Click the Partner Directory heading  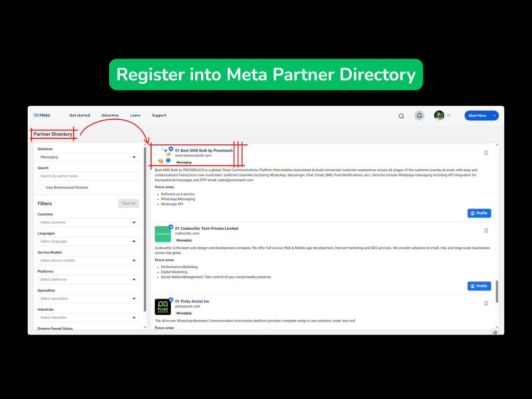(x=53, y=135)
